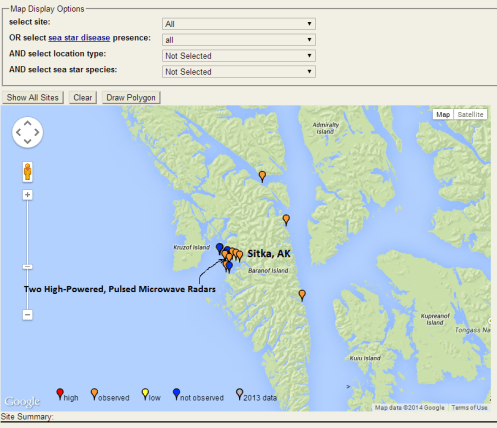Viewport: 497px width, 428px height.
Task: Select the blue marker south of Sitka cluster
Action: [x=229, y=267]
